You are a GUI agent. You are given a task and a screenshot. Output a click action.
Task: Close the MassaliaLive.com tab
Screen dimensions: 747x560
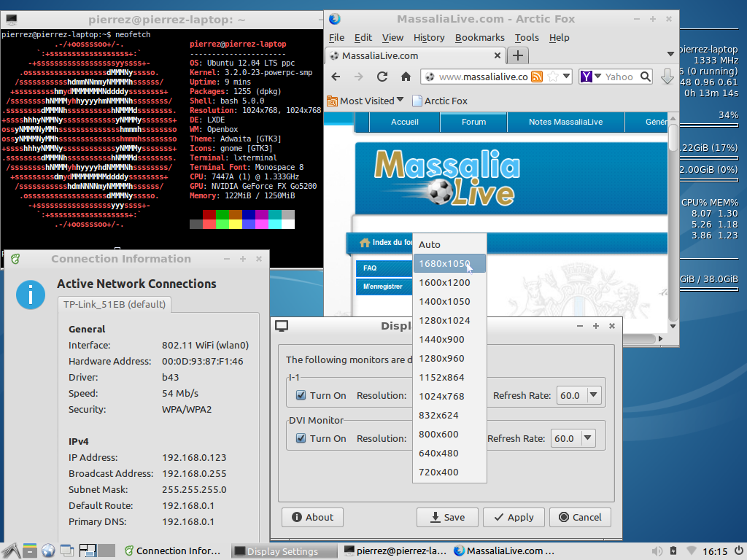498,55
